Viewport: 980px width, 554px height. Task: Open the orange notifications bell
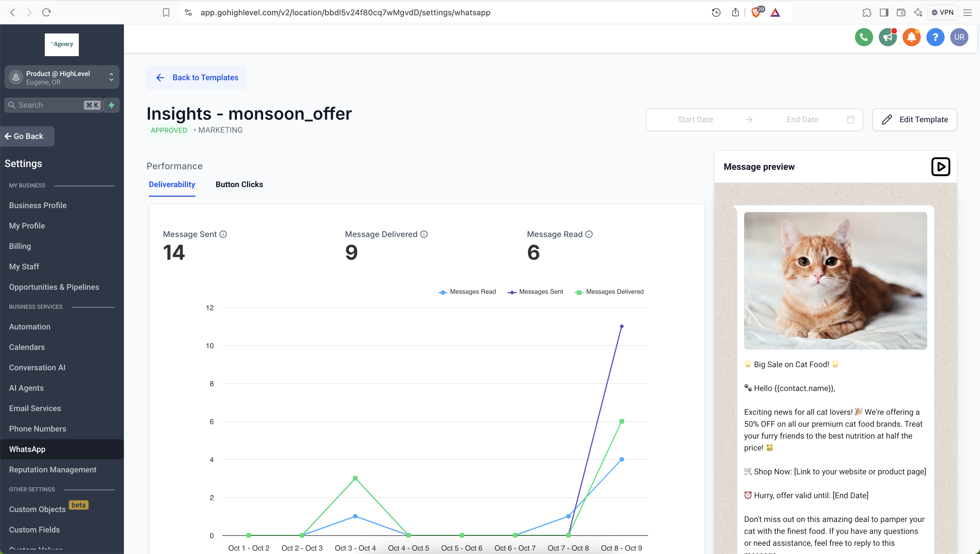tap(912, 37)
